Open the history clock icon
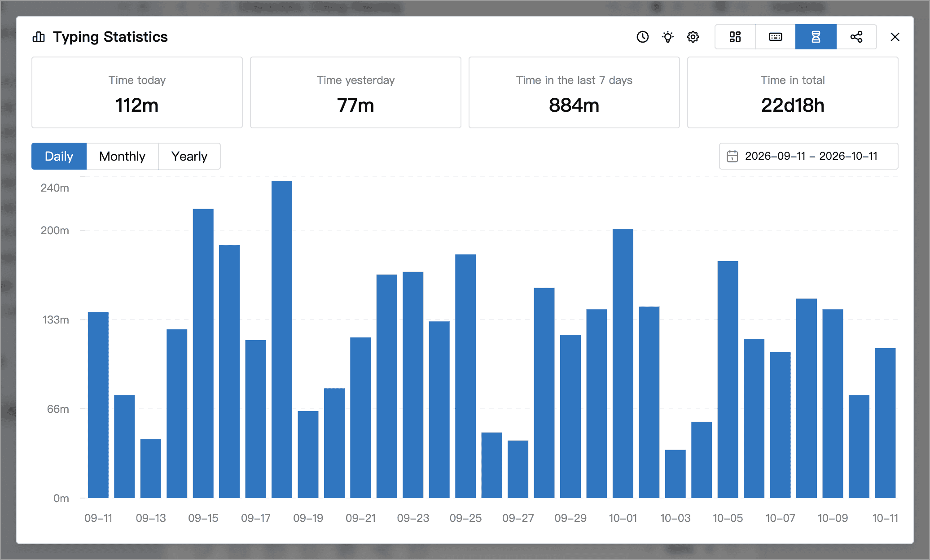This screenshot has height=560, width=930. point(643,37)
